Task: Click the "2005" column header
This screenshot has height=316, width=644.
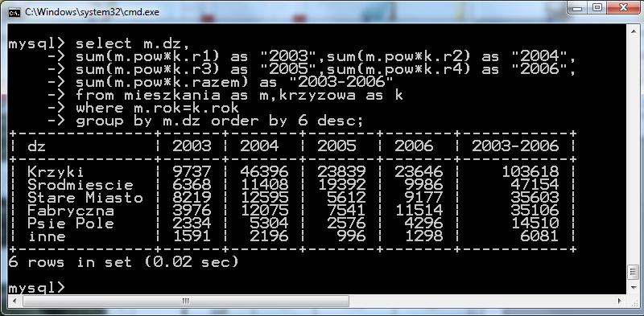Action: tap(336, 146)
